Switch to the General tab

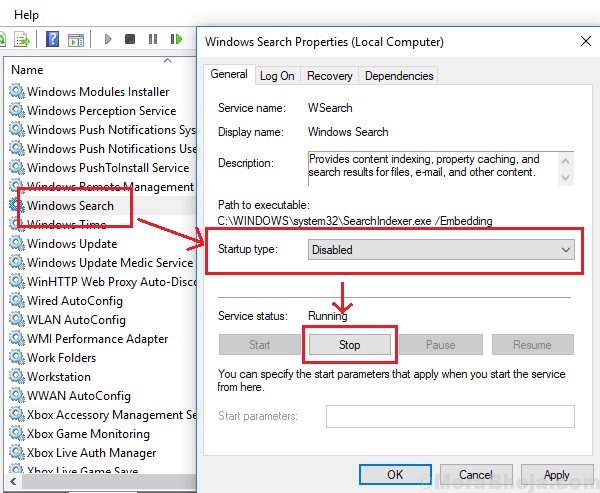pos(229,74)
